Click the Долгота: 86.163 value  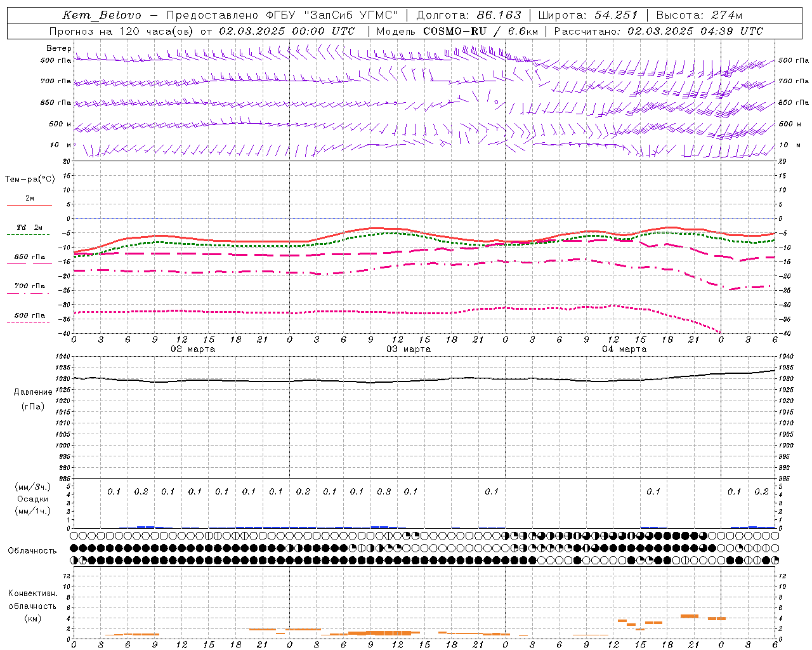469,15
